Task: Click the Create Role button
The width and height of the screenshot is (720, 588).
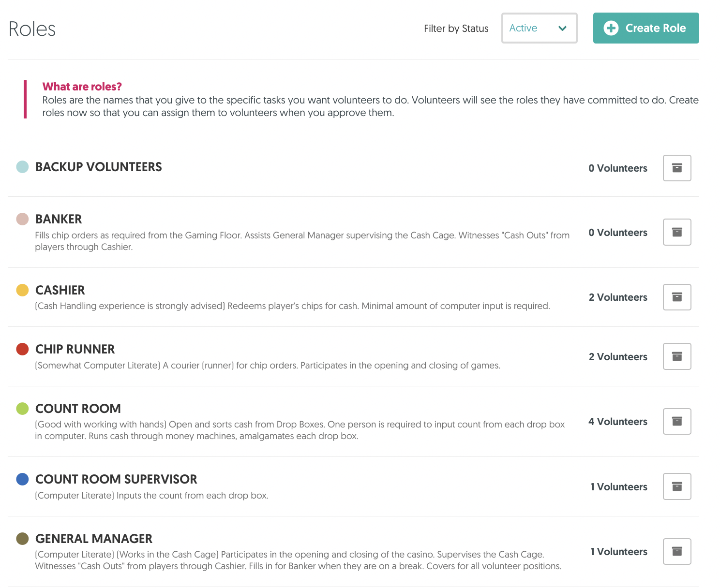Action: click(x=646, y=28)
